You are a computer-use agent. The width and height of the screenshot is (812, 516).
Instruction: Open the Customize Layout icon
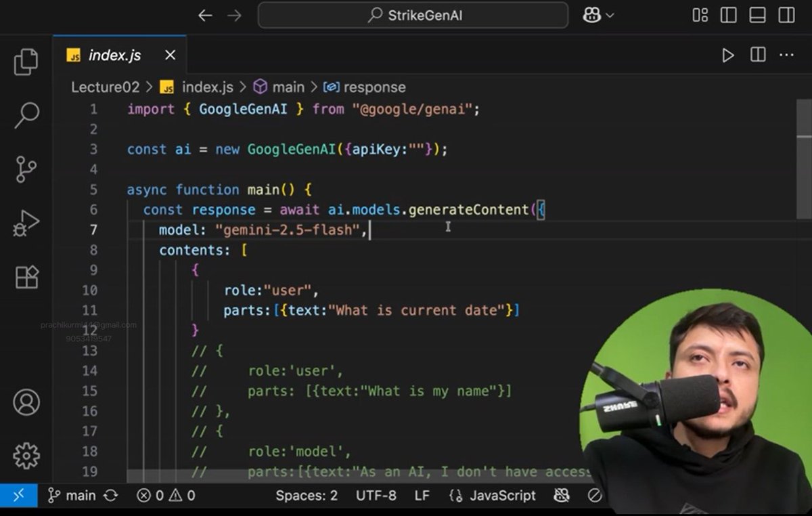700,15
